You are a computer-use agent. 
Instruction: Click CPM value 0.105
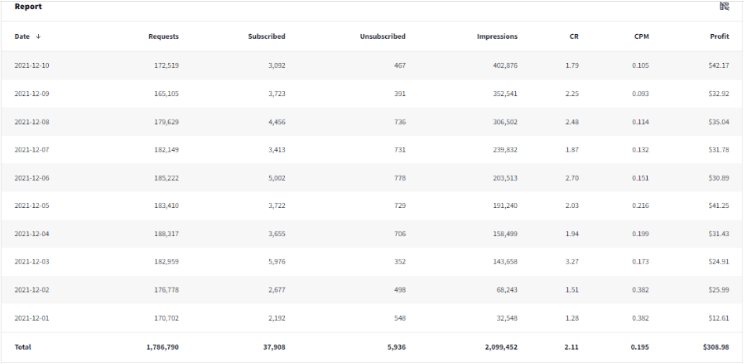[641, 65]
